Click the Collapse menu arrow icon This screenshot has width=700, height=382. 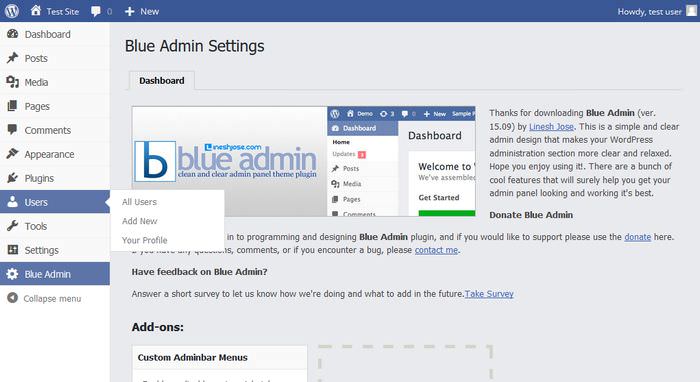coord(12,298)
